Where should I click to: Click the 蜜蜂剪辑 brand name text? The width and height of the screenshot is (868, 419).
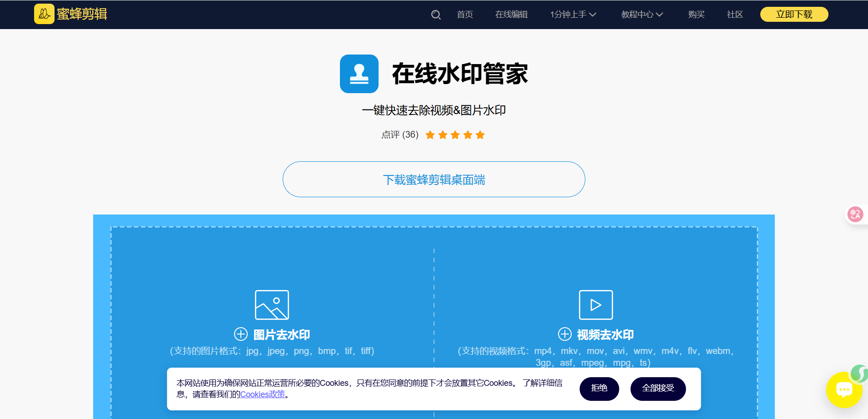[82, 14]
